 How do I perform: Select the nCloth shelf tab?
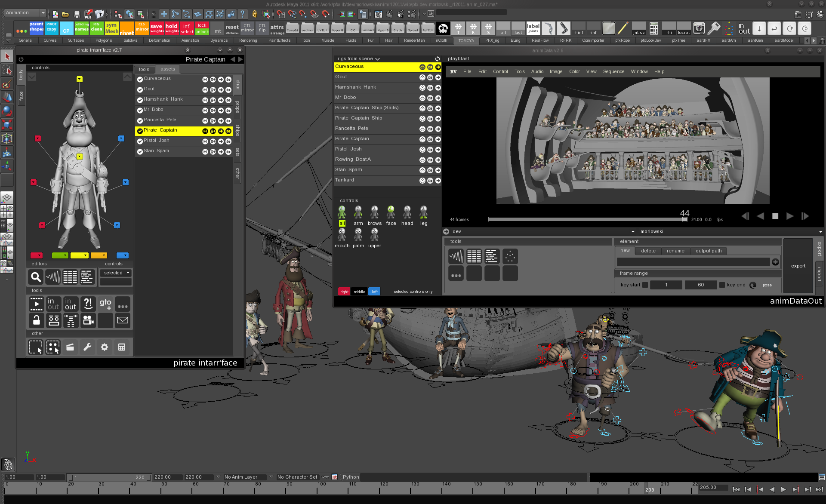coord(441,41)
